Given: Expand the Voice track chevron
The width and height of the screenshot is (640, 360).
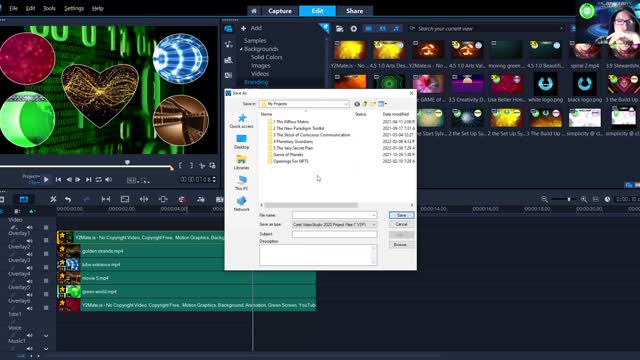Looking at the screenshot, I should point(46,336).
